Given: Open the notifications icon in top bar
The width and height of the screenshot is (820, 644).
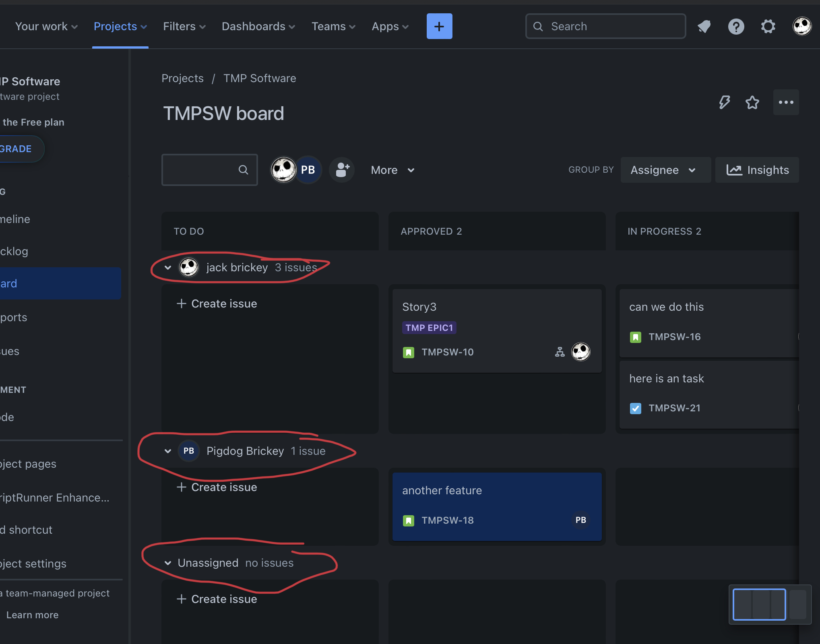Looking at the screenshot, I should pyautogui.click(x=704, y=27).
